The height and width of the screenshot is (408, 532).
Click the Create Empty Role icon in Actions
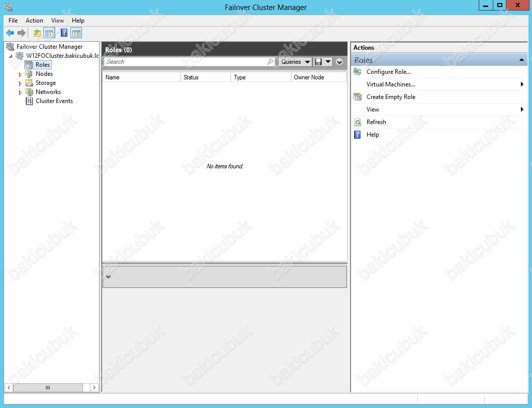click(x=358, y=97)
